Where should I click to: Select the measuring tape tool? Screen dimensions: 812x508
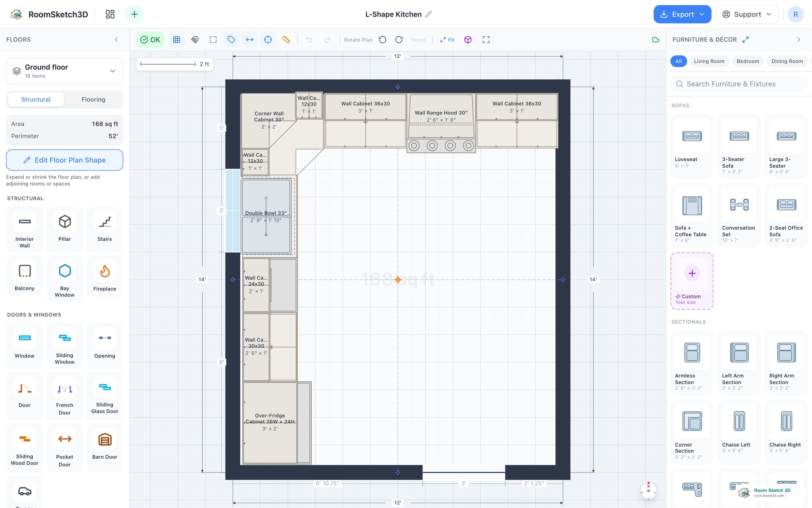(286, 40)
